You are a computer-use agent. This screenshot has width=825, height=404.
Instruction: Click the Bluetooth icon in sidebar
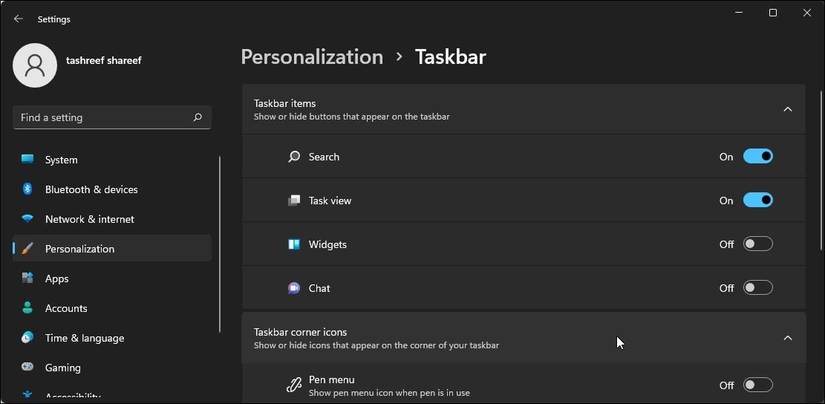point(27,189)
